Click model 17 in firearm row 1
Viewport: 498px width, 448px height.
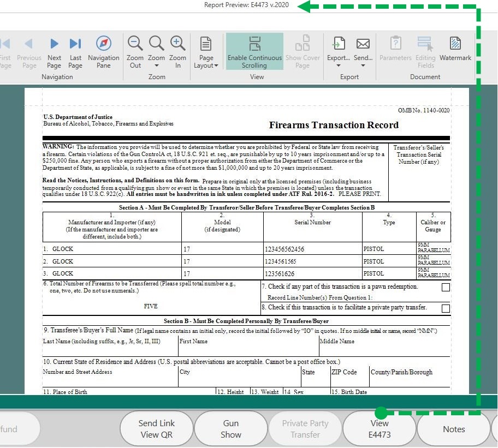point(187,249)
